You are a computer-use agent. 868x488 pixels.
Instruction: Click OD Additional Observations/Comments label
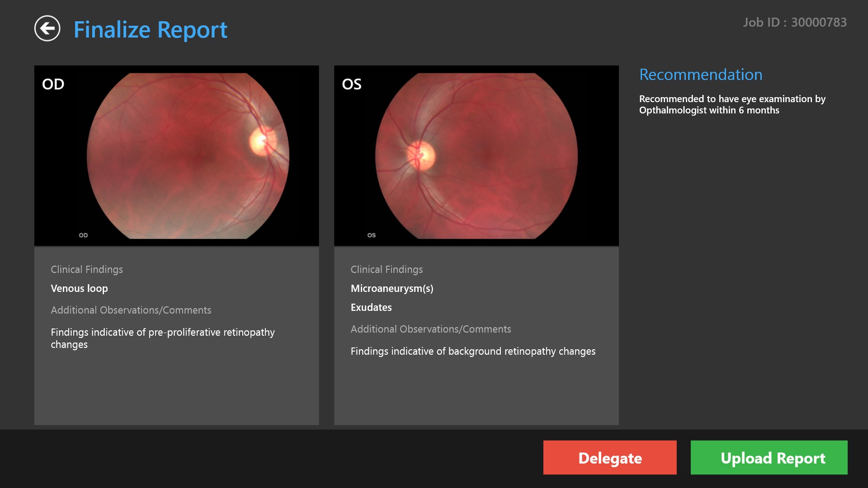[x=131, y=310]
